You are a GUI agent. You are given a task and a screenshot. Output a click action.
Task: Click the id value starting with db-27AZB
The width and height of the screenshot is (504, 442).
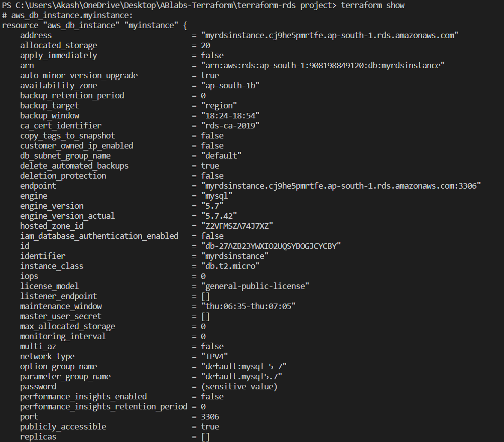click(x=271, y=246)
